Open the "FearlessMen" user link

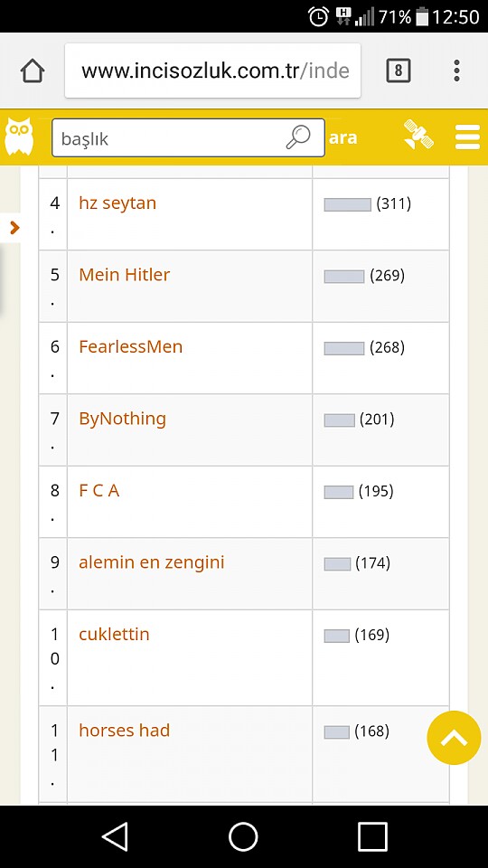130,346
